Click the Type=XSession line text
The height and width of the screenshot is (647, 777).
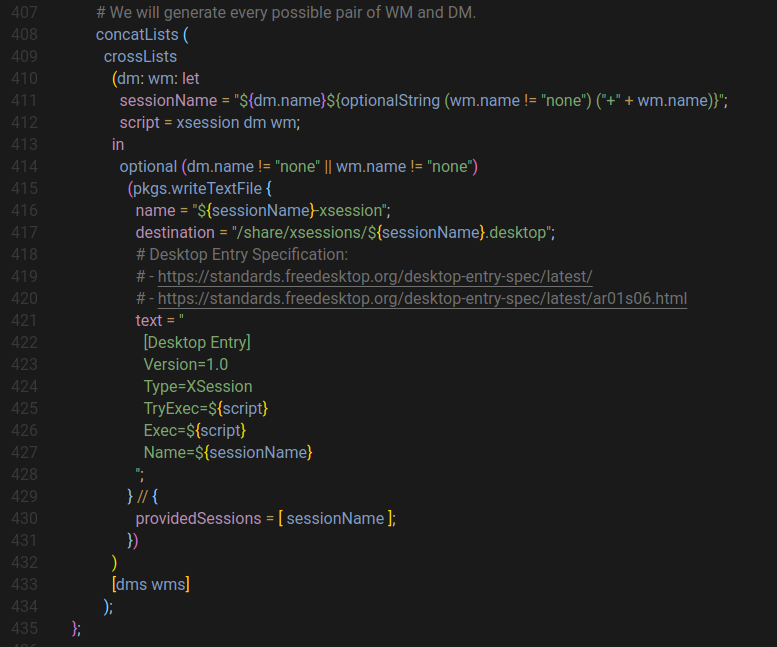[x=198, y=386]
